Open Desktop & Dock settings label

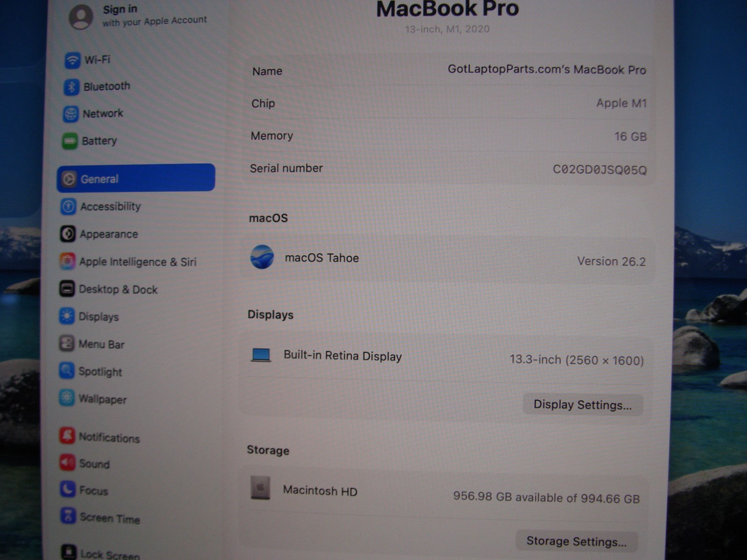coord(118,289)
